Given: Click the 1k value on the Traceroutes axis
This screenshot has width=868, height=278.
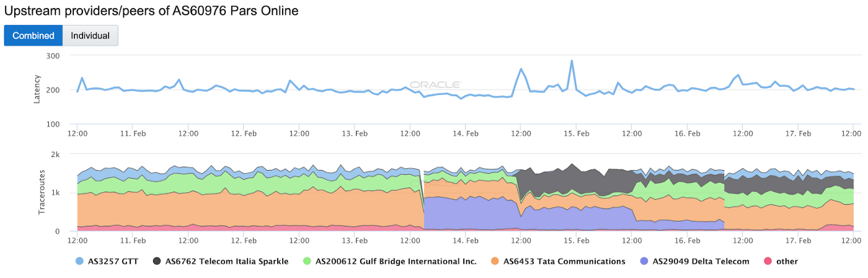Looking at the screenshot, I should tap(55, 192).
